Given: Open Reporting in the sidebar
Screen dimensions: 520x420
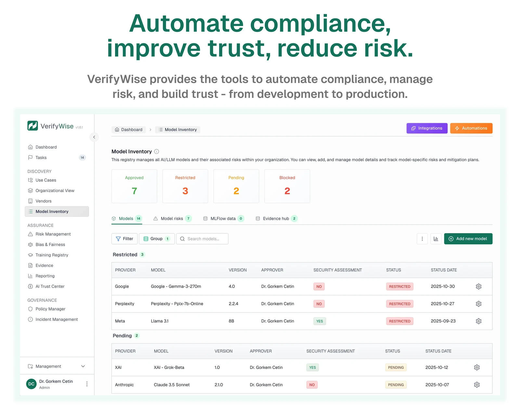Looking at the screenshot, I should (x=57, y=276).
